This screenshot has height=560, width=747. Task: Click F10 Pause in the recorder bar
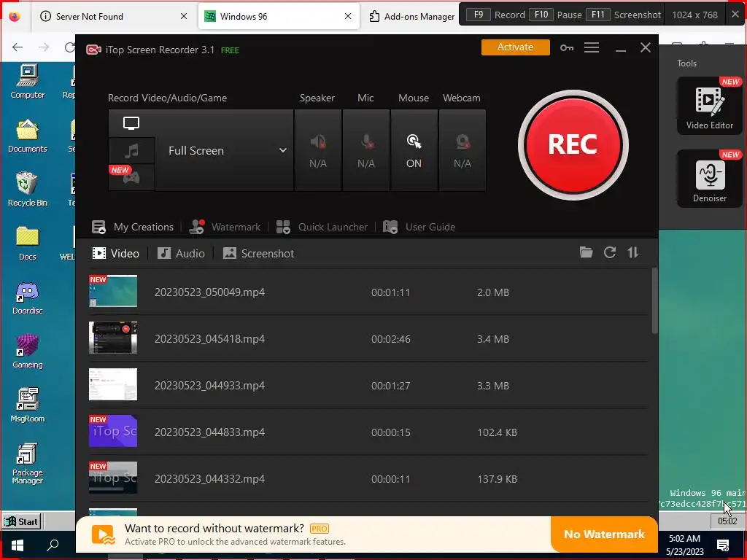click(x=555, y=15)
